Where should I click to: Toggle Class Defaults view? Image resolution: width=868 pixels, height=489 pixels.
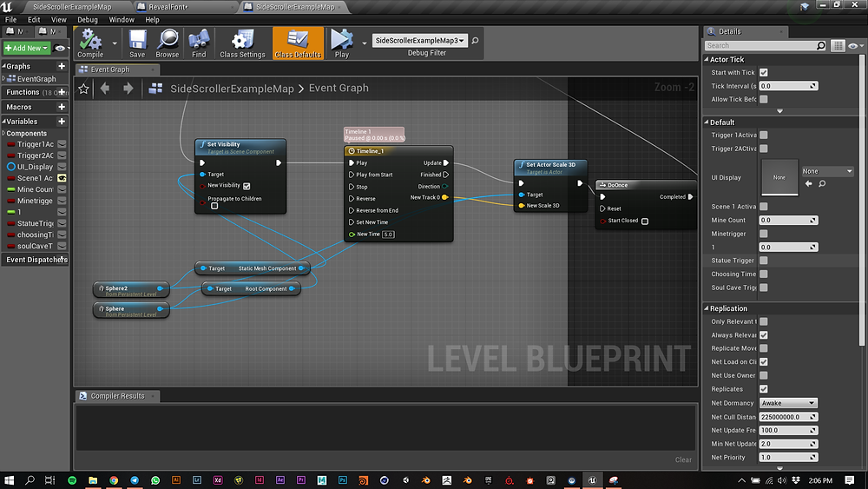(298, 43)
